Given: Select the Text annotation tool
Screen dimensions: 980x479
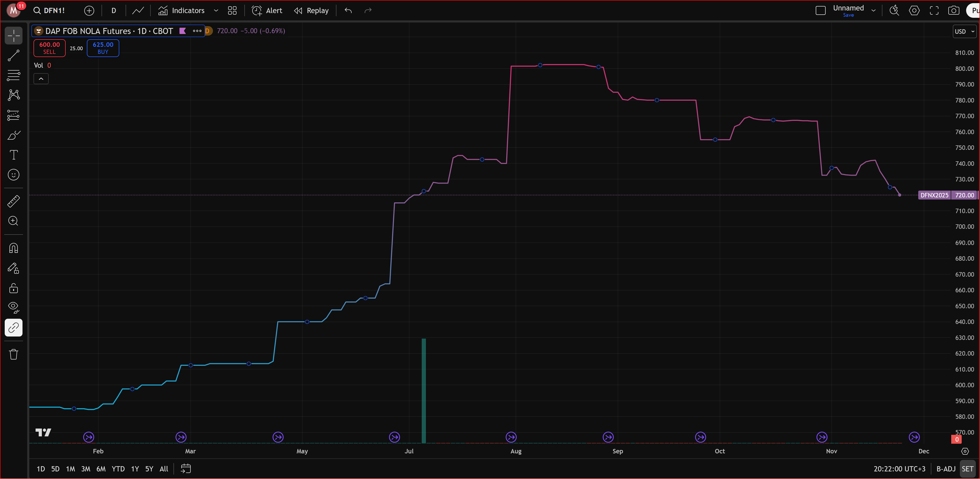Looking at the screenshot, I should (x=14, y=155).
